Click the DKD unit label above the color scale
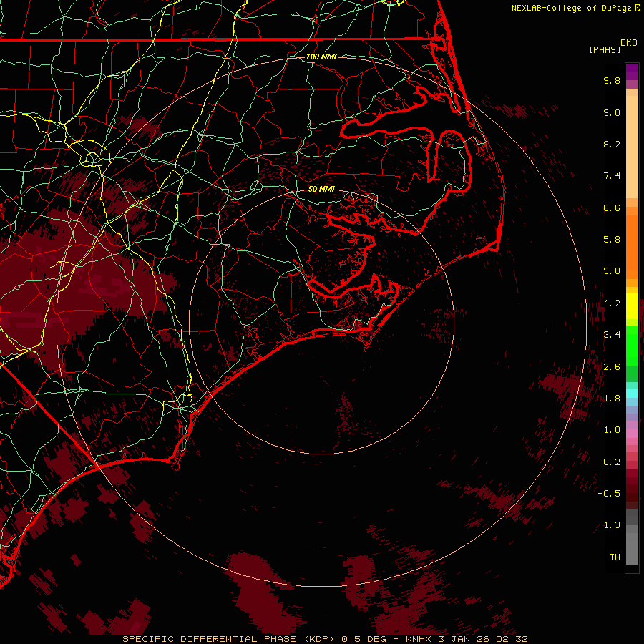The image size is (644, 644). pyautogui.click(x=628, y=43)
